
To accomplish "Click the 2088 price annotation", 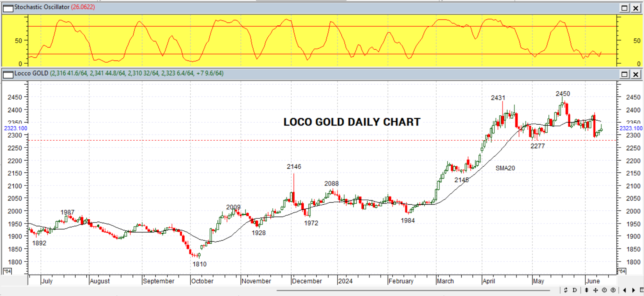I will click(x=331, y=184).
